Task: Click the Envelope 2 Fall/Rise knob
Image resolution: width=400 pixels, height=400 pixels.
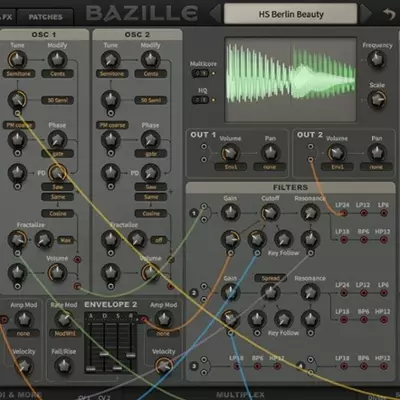Action: tap(64, 366)
